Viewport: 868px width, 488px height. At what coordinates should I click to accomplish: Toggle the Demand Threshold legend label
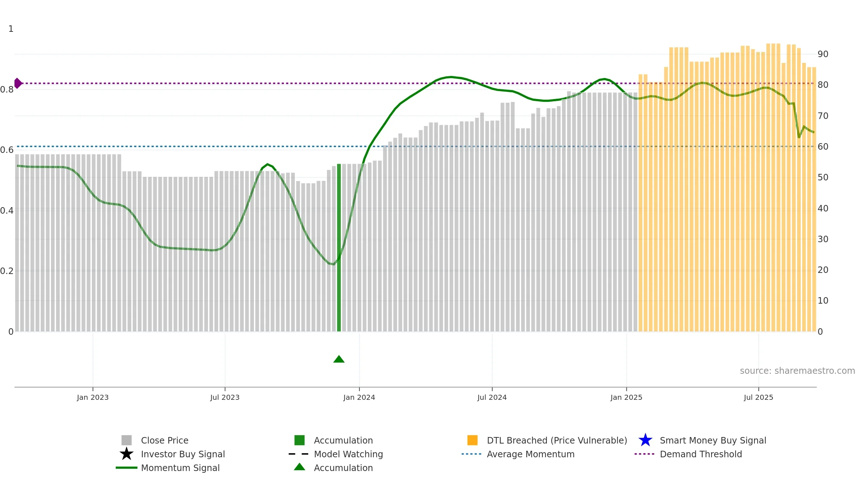coord(701,454)
